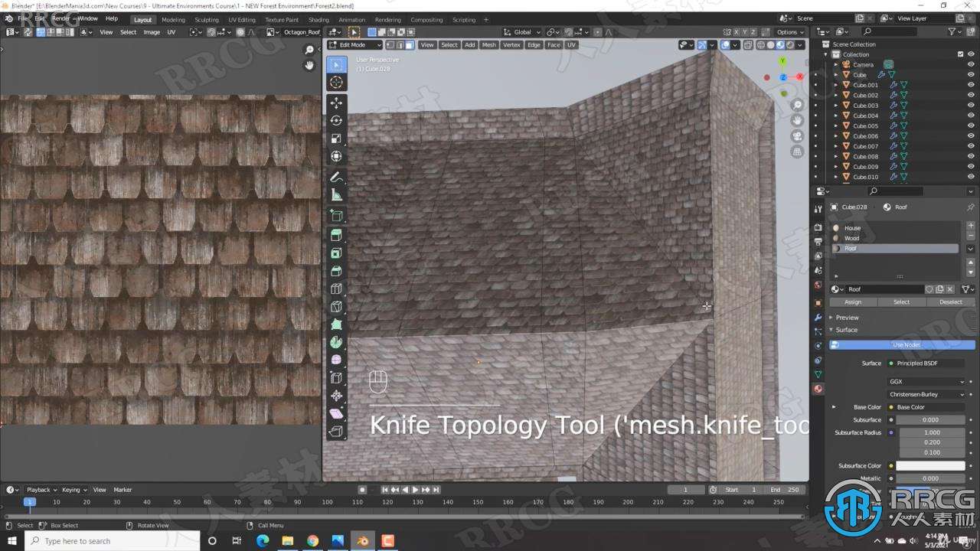
Task: Select the Wood material slot
Action: 894,238
